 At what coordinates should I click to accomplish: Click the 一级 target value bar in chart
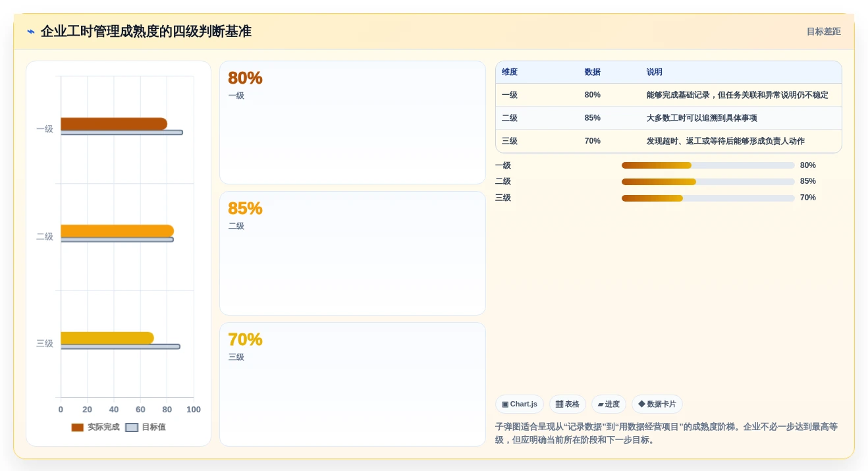(122, 132)
